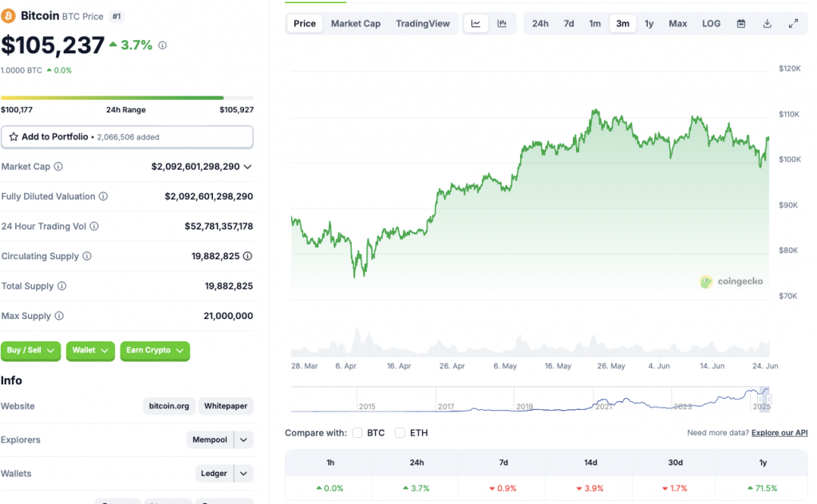Click the 14d 3.9% change cell

coord(590,488)
